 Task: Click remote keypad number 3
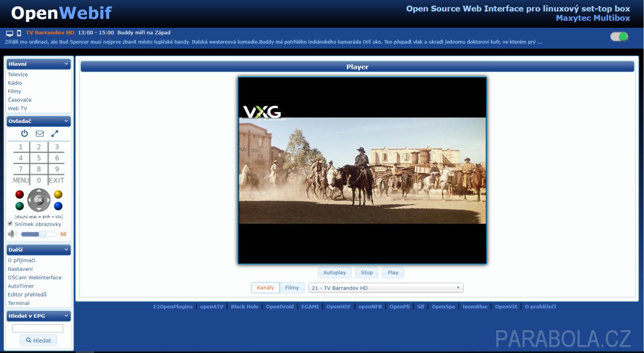pyautogui.click(x=57, y=147)
